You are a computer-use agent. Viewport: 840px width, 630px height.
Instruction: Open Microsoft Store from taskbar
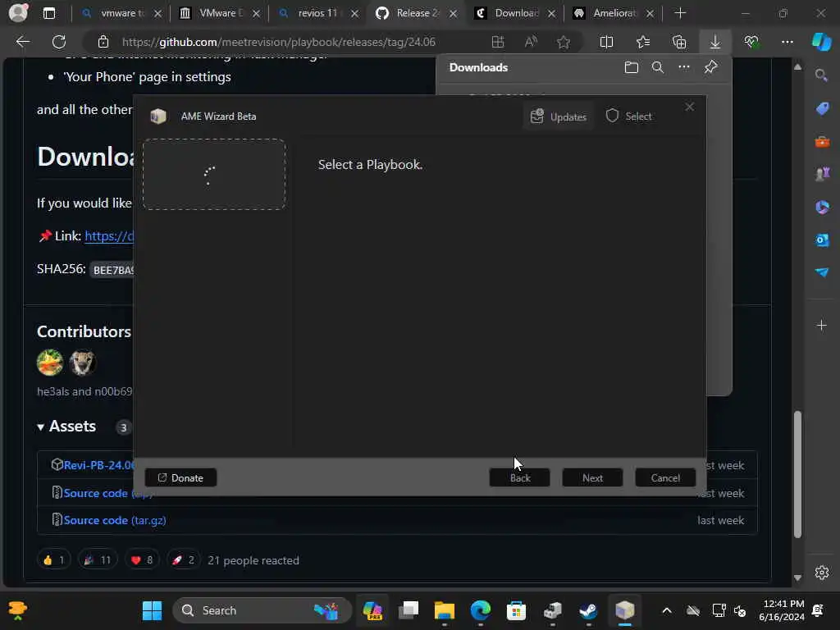pos(516,610)
